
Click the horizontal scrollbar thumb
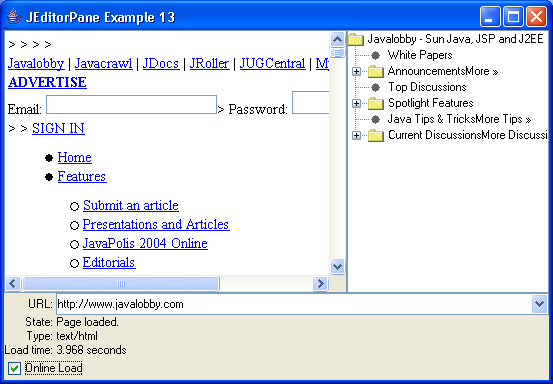pyautogui.click(x=121, y=284)
